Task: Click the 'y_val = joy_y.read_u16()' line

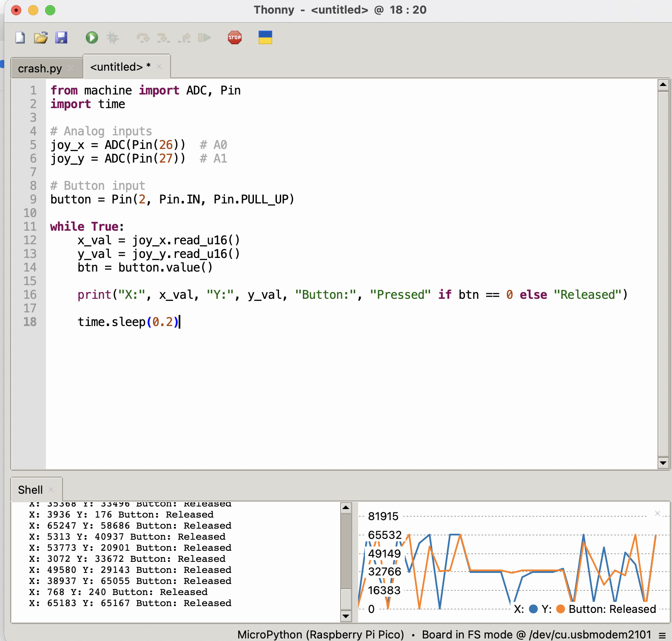Action: tap(159, 254)
